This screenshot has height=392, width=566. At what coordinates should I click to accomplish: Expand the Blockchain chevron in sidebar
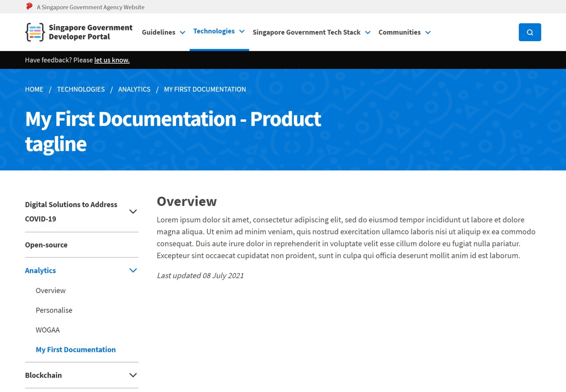point(133,375)
